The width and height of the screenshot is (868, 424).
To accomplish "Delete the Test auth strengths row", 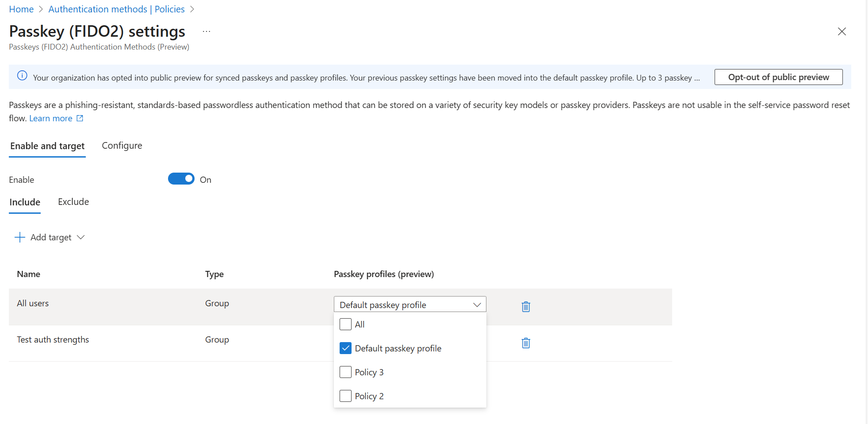I will coord(526,343).
